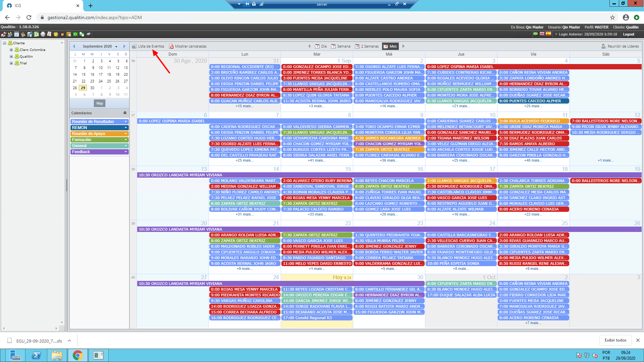Switch to the Día view
The width and height of the screenshot is (644, 362).
(321, 46)
